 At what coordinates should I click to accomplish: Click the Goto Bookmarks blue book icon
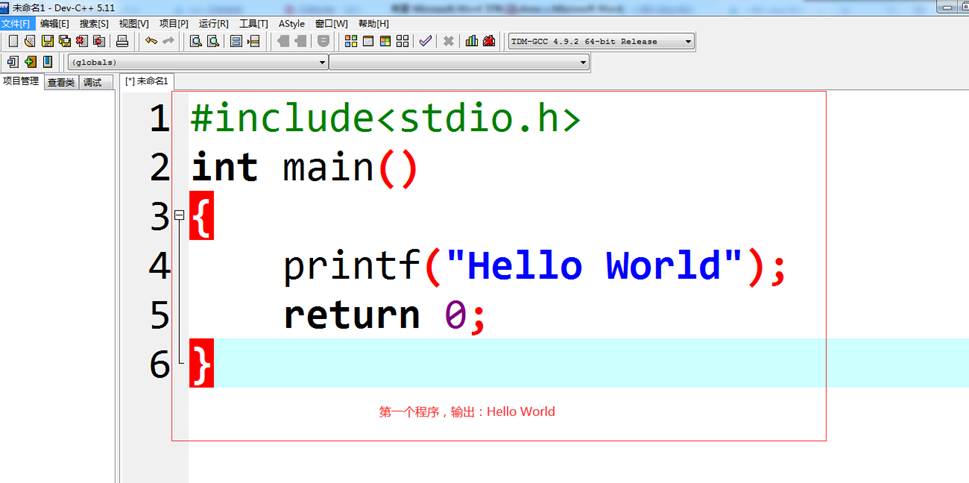[48, 62]
